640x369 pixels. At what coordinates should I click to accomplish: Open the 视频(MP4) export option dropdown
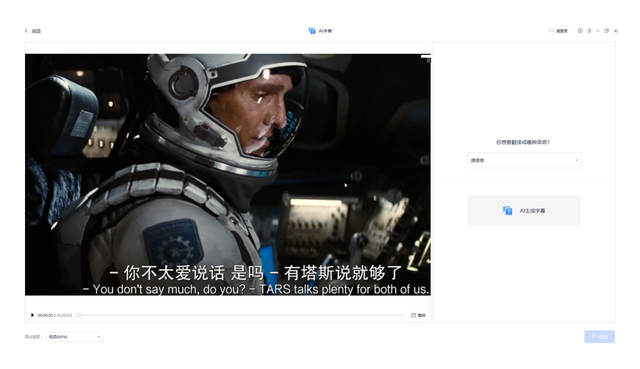click(74, 337)
